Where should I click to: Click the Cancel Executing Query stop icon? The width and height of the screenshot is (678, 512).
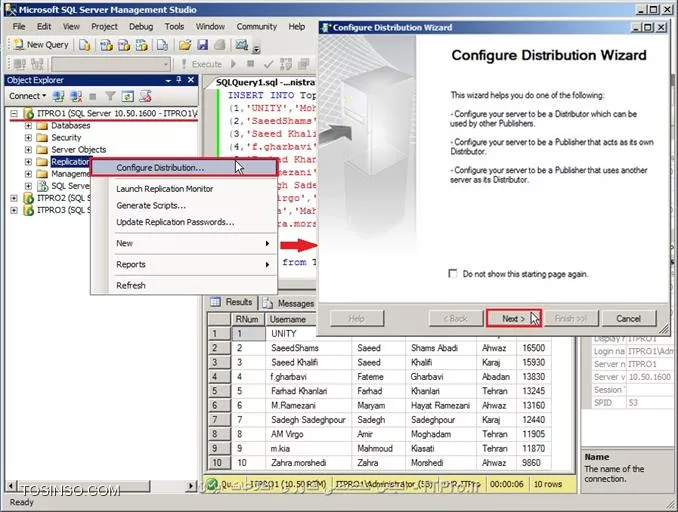(x=250, y=64)
